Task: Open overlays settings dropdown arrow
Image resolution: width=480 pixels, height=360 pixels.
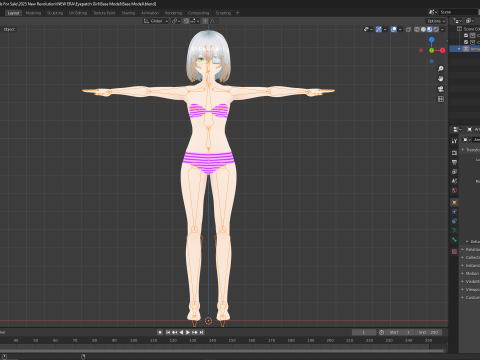Action: (400, 29)
